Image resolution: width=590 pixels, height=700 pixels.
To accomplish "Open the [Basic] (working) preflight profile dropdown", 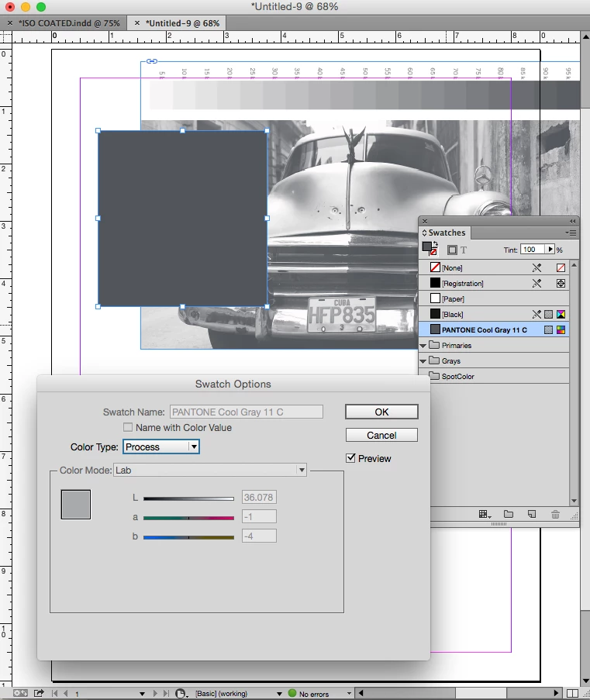I will [x=279, y=694].
